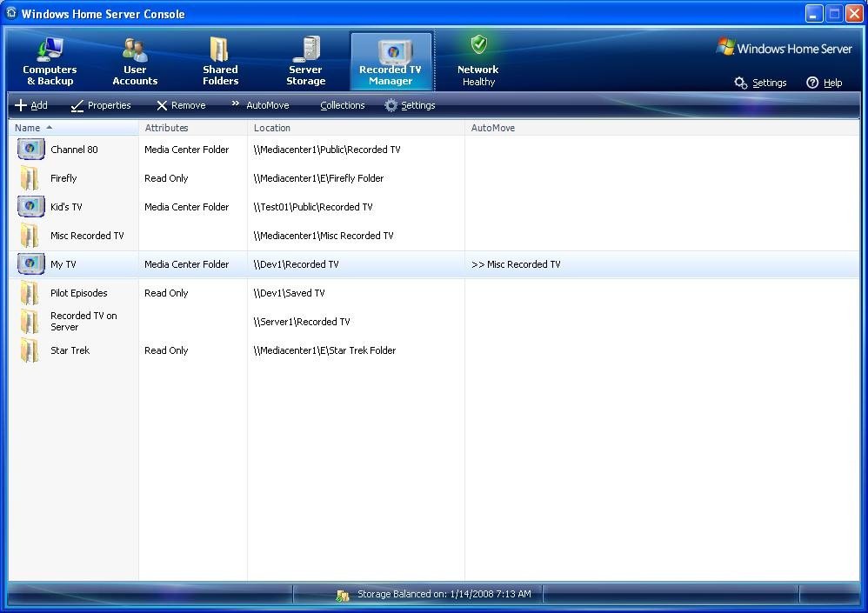Screen dimensions: 868x613
Task: Click Channel 80's Media Center Folder attribute
Action: [186, 150]
